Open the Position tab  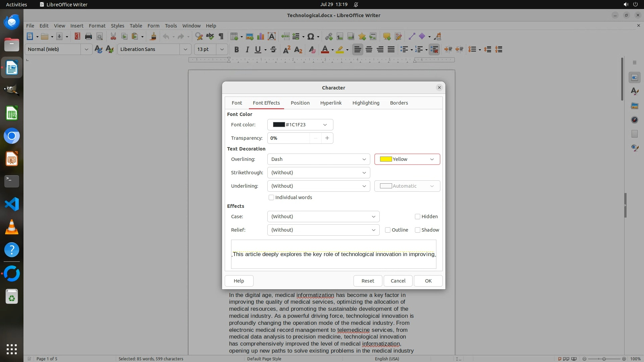click(300, 103)
